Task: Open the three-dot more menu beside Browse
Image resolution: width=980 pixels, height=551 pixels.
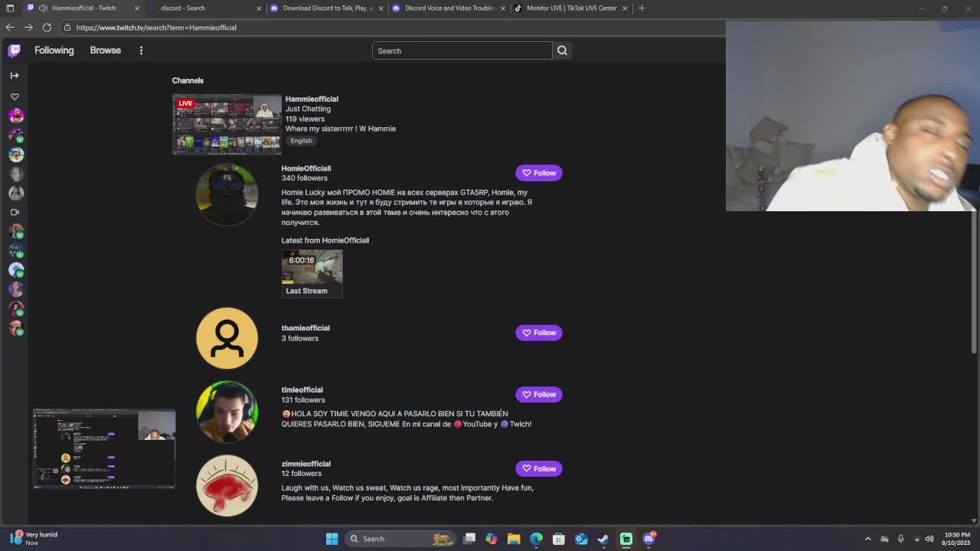Action: (x=141, y=51)
